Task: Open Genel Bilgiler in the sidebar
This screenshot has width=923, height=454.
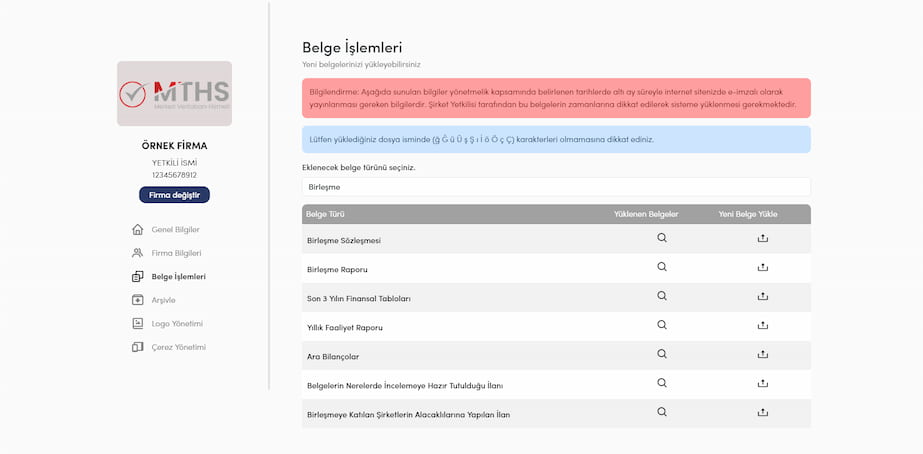Action: coord(175,229)
